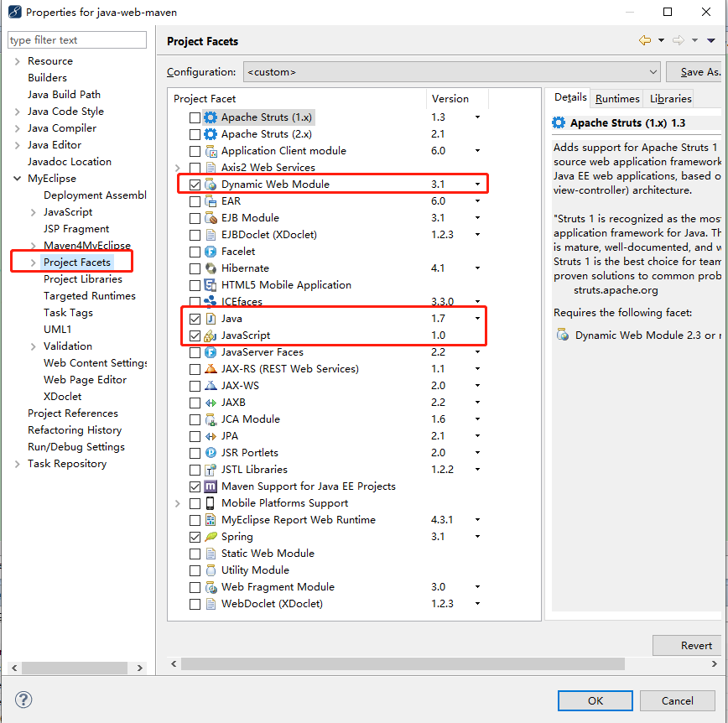Click the OK button
728x723 pixels.
point(595,700)
